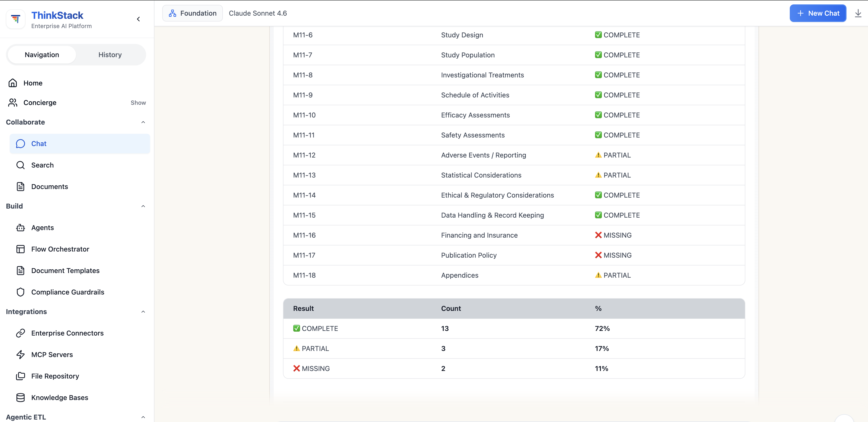Click the Concierge people icon
The image size is (868, 422).
[13, 102]
